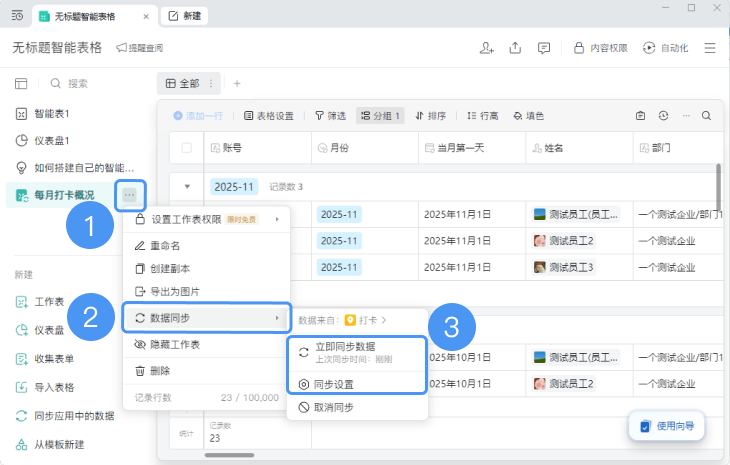730x465 pixels.
Task: Open 表格设置
Action: coord(269,116)
